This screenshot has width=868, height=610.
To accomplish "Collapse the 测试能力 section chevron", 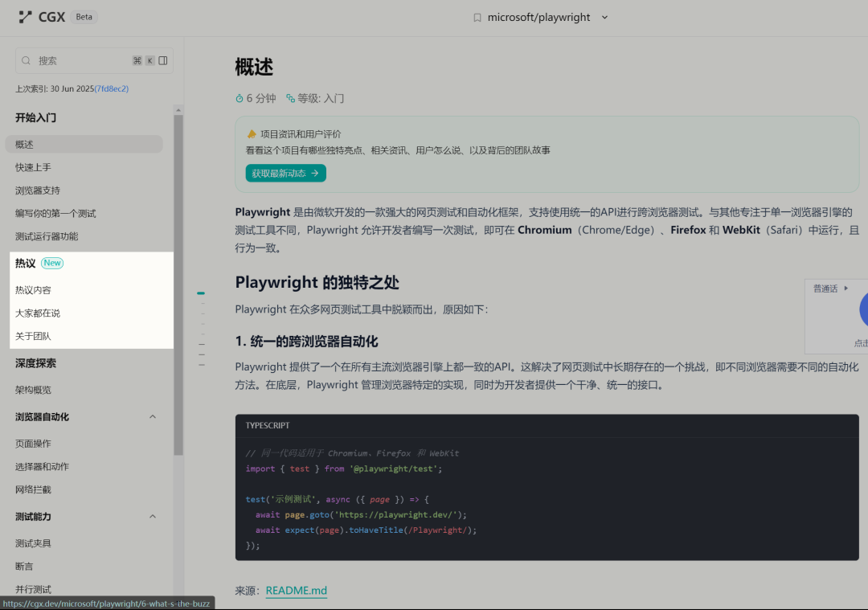I will pyautogui.click(x=153, y=516).
